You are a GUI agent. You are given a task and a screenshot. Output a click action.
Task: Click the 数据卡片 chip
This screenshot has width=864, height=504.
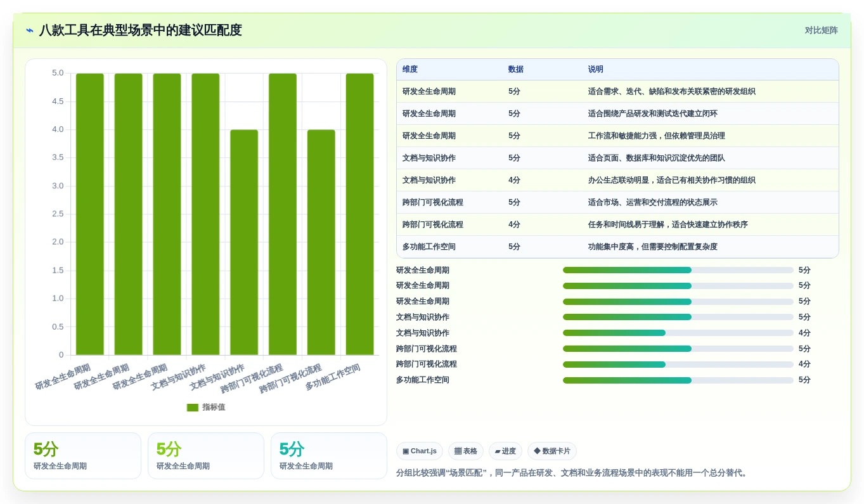[x=552, y=451]
